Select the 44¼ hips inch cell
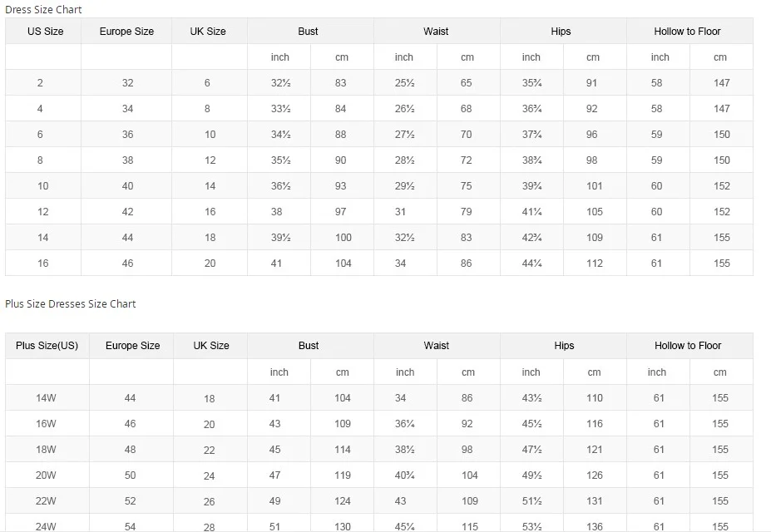 point(532,264)
